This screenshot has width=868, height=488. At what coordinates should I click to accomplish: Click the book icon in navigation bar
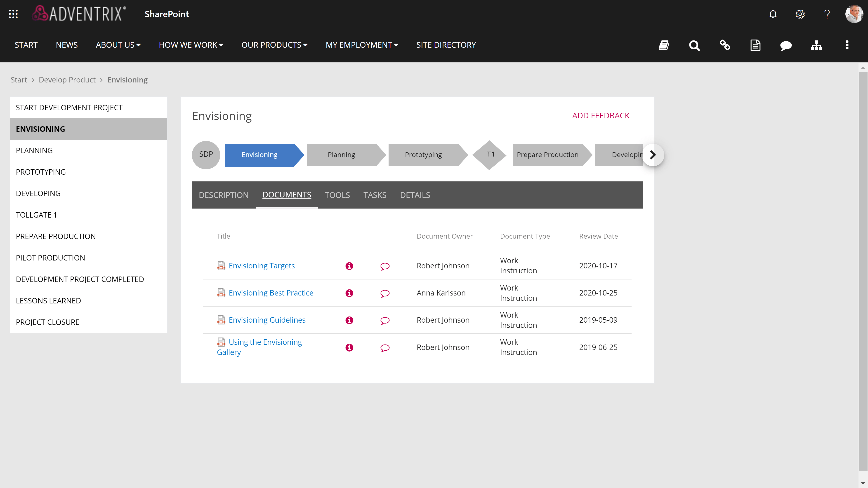(x=664, y=45)
